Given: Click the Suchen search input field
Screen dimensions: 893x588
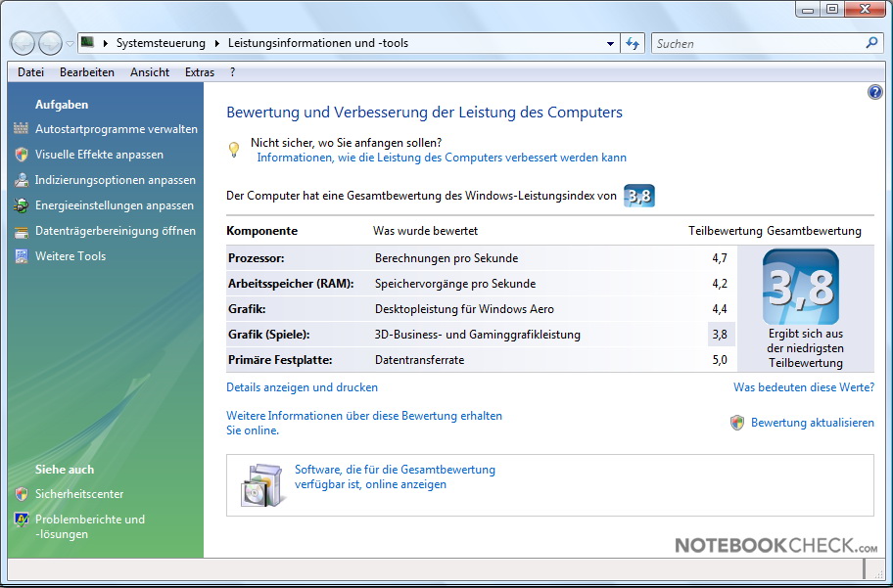Looking at the screenshot, I should [x=759, y=43].
